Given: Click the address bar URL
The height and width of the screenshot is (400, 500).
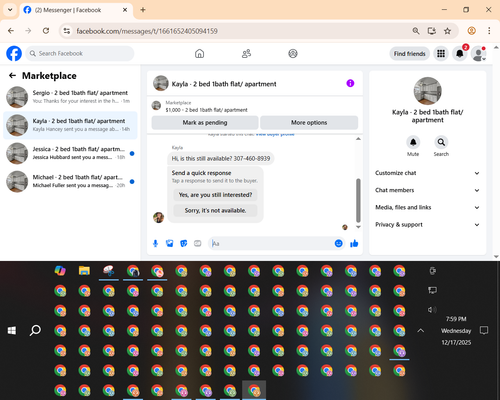Looking at the screenshot, I should point(147,31).
